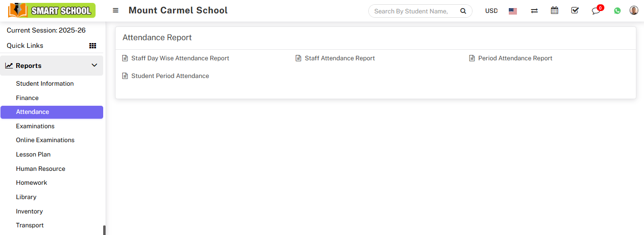Open the calendar icon in header
This screenshot has width=644, height=235.
coord(554,11)
